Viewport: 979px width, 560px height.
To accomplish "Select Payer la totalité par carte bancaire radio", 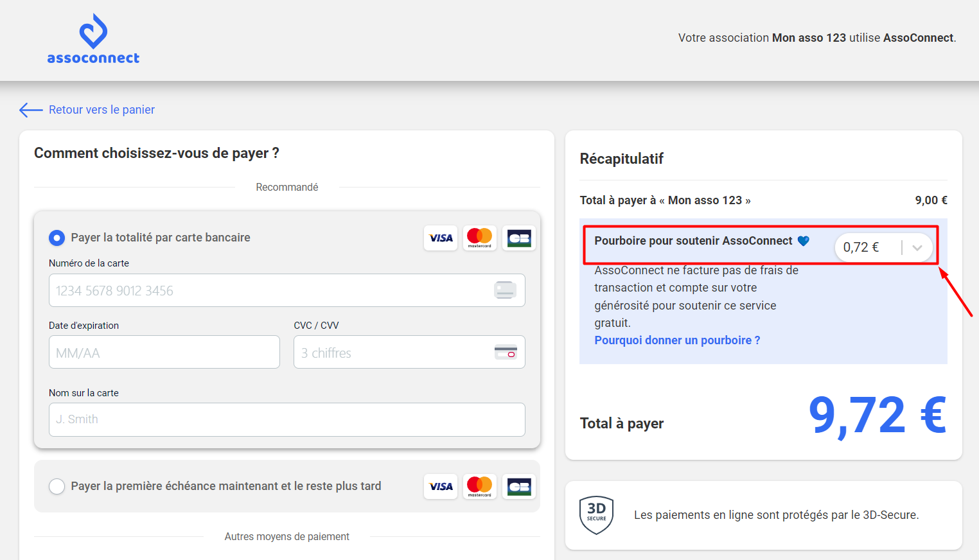I will pos(57,238).
